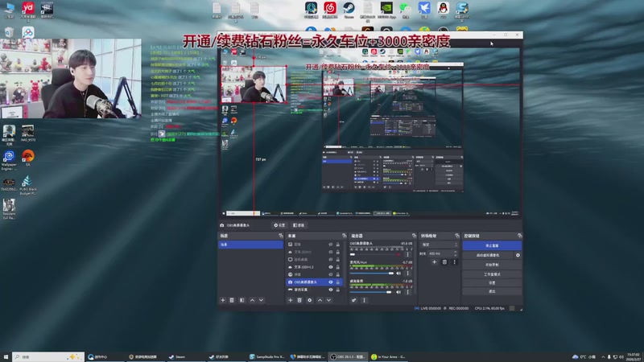This screenshot has height=362, width=644.
Task: Open EA app desktop icon
Action: tap(28, 158)
